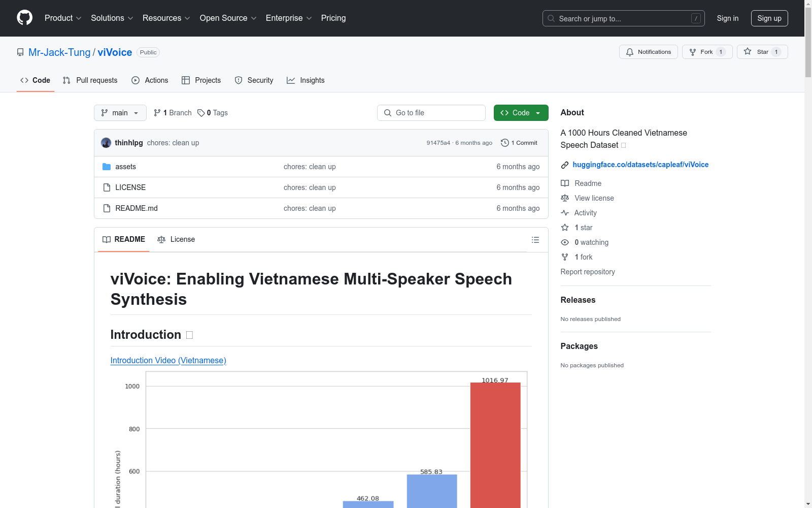Click the Report repository link
The image size is (812, 508).
click(x=588, y=272)
